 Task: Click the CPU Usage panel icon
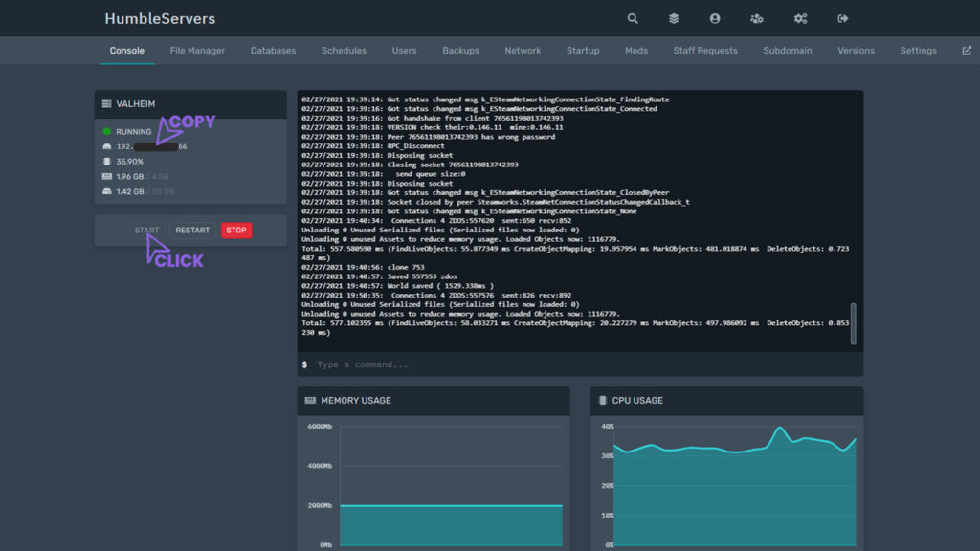point(603,401)
